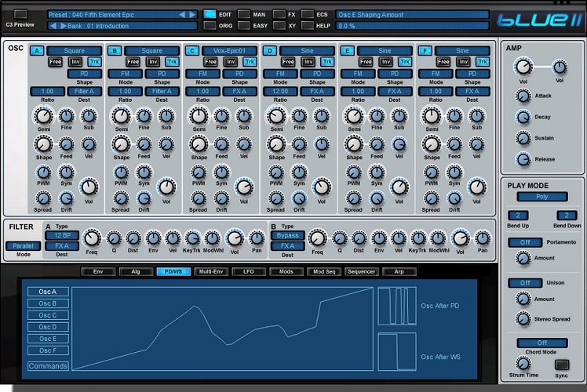Click the C3 Preview button
Viewport: 587px width, 392px height.
pyautogui.click(x=20, y=14)
